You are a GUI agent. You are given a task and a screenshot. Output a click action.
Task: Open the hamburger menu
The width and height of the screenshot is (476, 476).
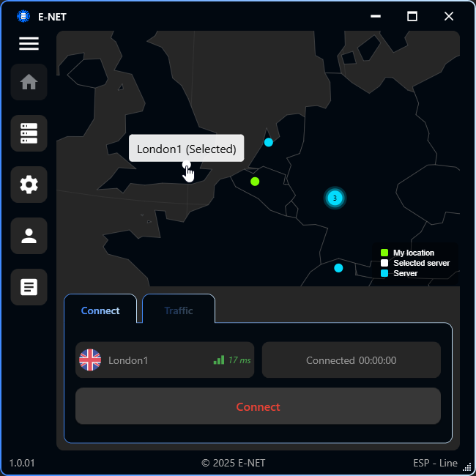pos(29,43)
